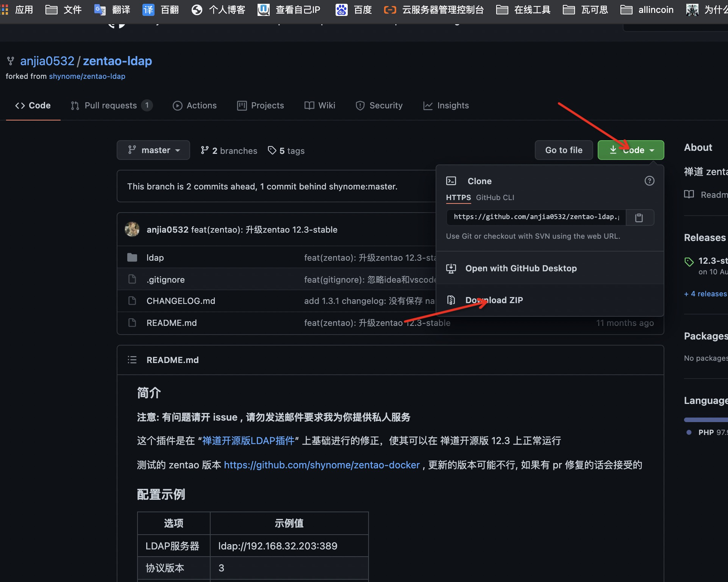This screenshot has width=728, height=582.
Task: Open the Pull requests tab
Action: click(x=112, y=105)
